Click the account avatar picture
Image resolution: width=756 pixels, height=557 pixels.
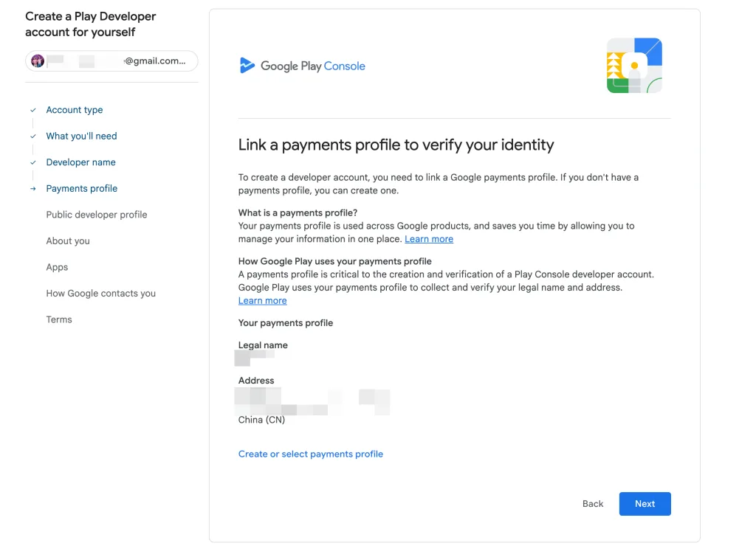point(38,61)
